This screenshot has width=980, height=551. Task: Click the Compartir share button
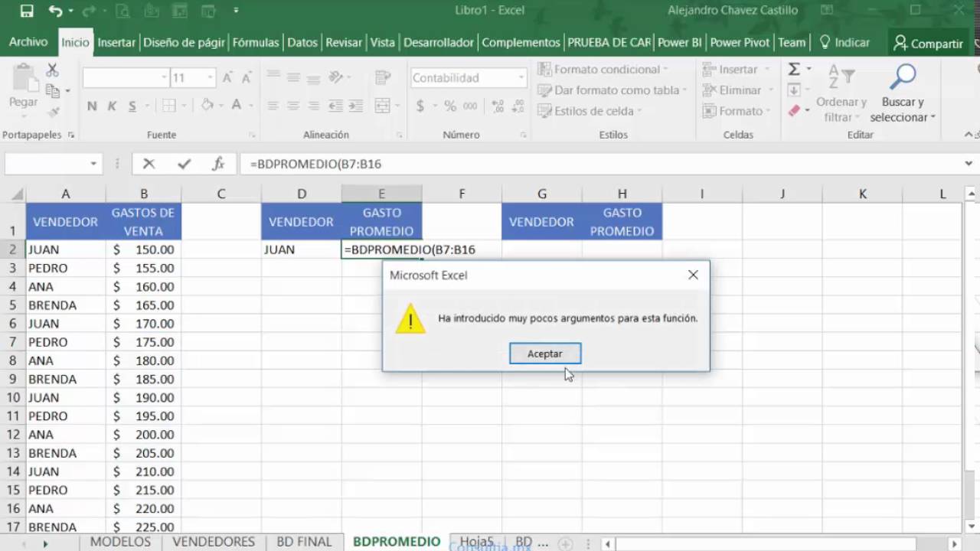(x=929, y=44)
